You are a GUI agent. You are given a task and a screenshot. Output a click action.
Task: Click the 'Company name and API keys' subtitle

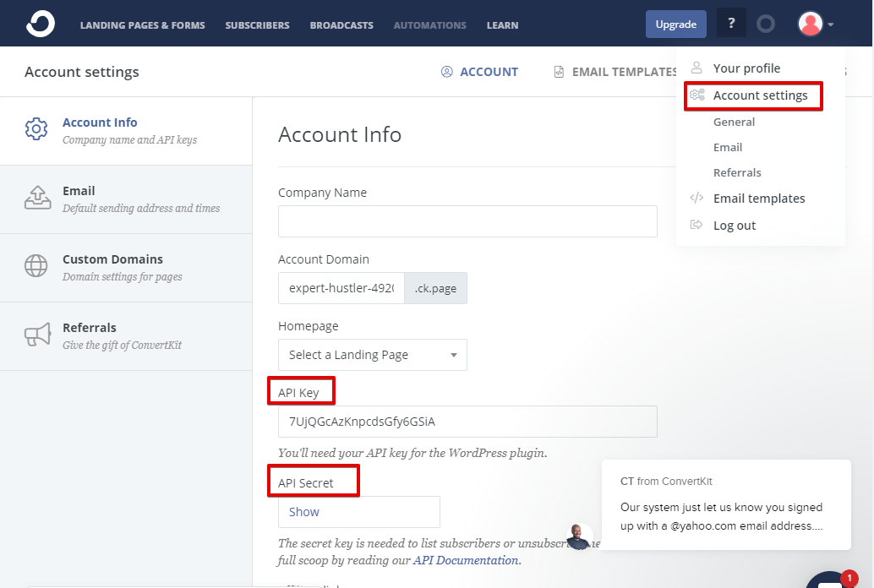(x=129, y=140)
